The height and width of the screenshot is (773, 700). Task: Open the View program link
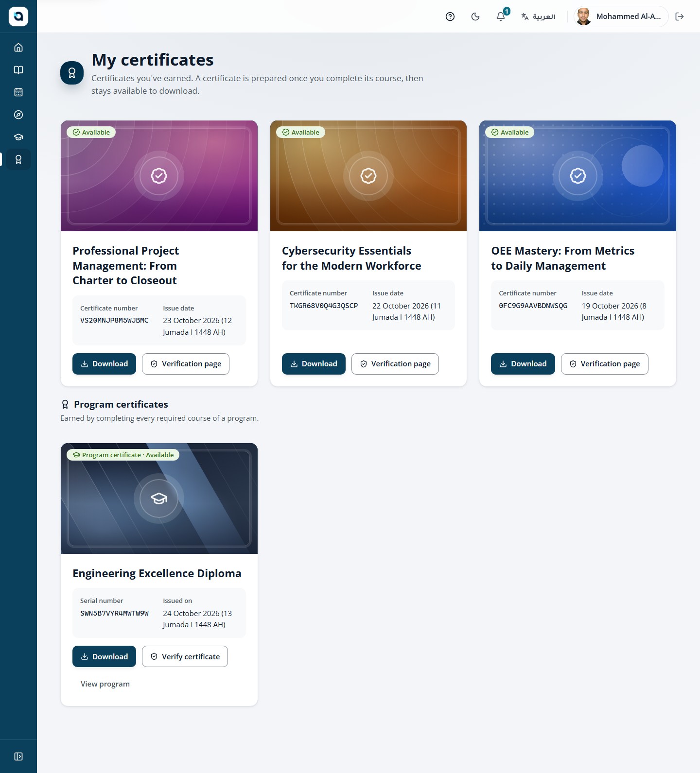click(x=105, y=684)
